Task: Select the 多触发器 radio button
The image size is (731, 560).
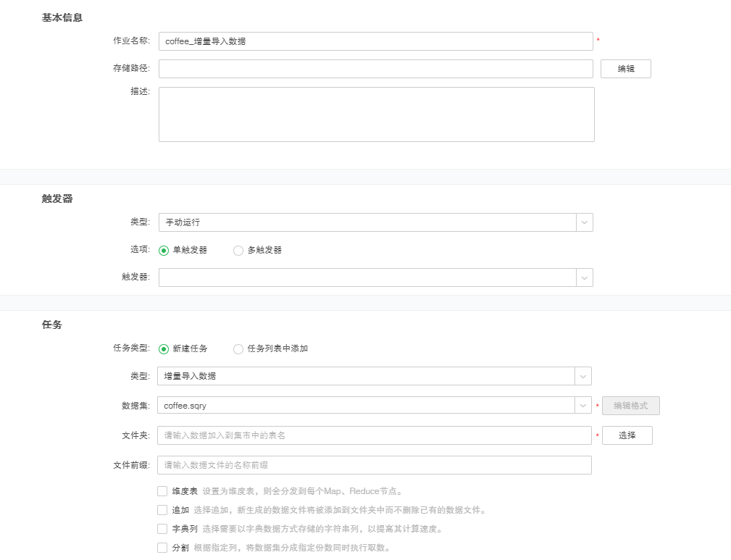Action: 238,250
